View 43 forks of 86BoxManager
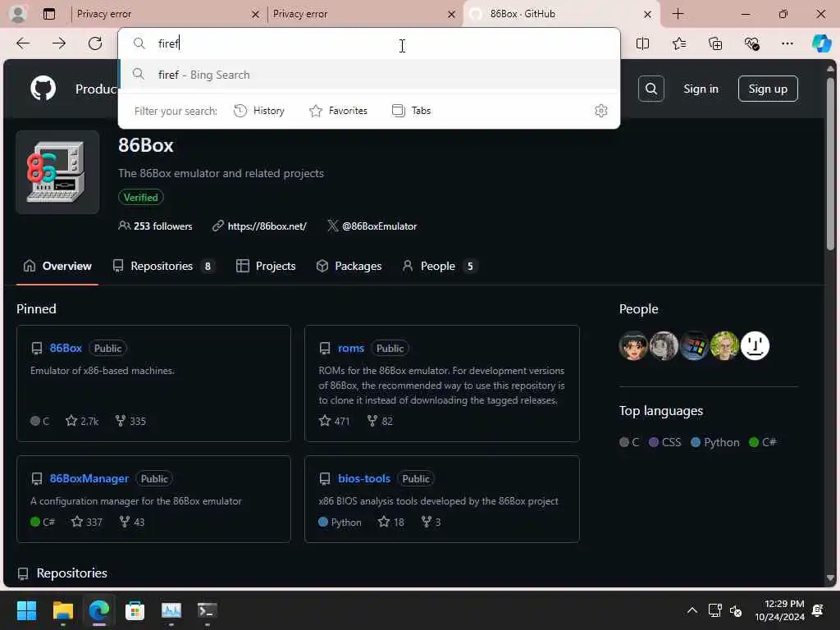 [132, 521]
